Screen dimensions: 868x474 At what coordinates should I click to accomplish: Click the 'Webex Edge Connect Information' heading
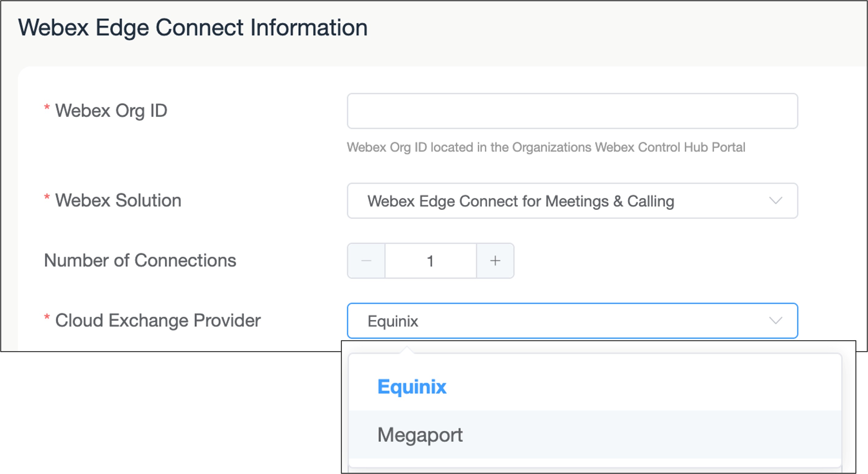click(193, 27)
